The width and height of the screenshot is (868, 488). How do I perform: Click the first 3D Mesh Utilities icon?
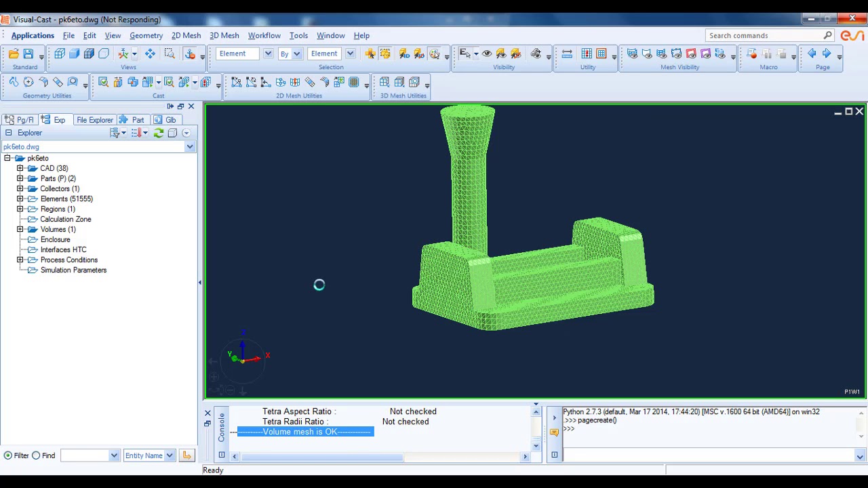384,82
